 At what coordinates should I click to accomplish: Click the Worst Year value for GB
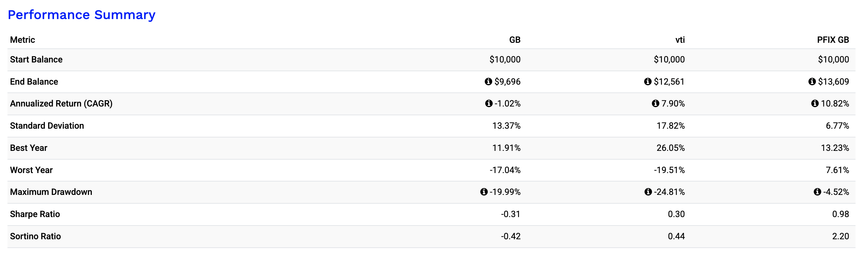tap(505, 170)
